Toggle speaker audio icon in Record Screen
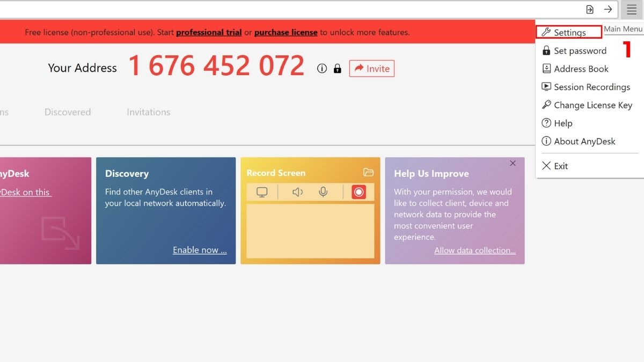This screenshot has width=644, height=362. click(298, 192)
